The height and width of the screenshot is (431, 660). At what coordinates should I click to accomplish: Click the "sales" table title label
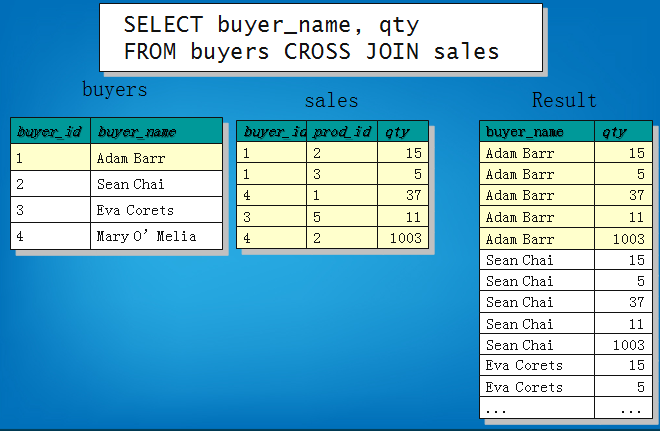[x=331, y=101]
